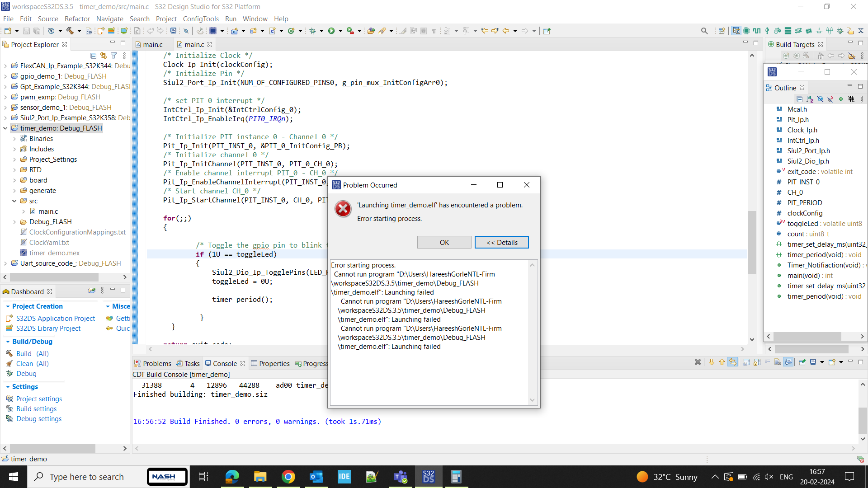Toggle Link with Editor in Project Explorer
This screenshot has width=868, height=488.
click(x=104, y=56)
